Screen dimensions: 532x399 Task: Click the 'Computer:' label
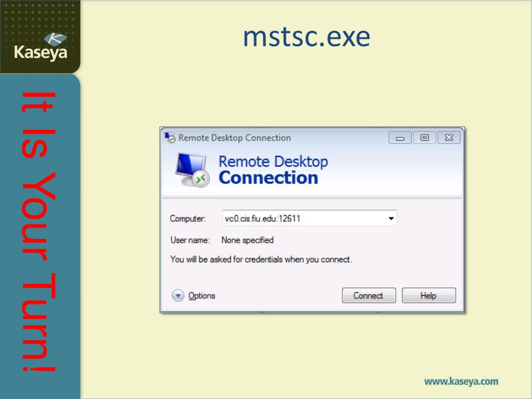[188, 219]
